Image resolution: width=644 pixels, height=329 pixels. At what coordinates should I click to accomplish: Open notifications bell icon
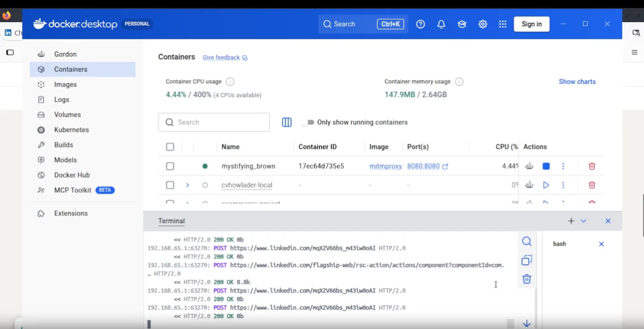(441, 24)
